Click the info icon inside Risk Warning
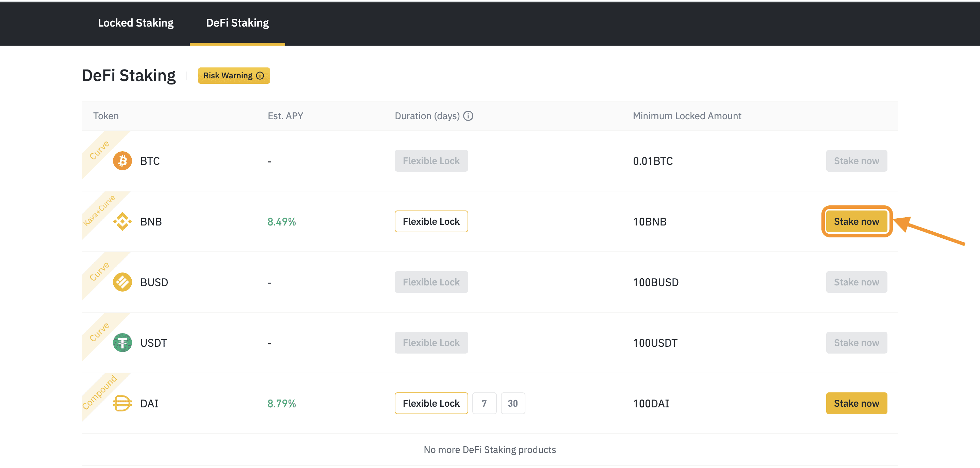Image resolution: width=980 pixels, height=468 pixels. 260,75
